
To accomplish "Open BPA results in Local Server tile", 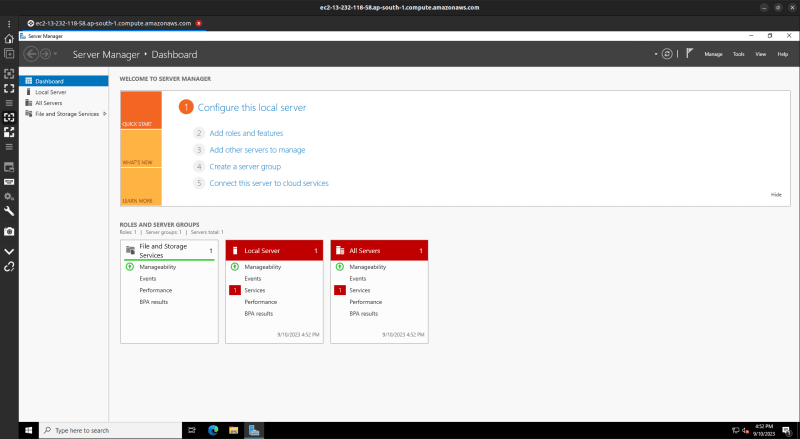I will click(x=259, y=314).
